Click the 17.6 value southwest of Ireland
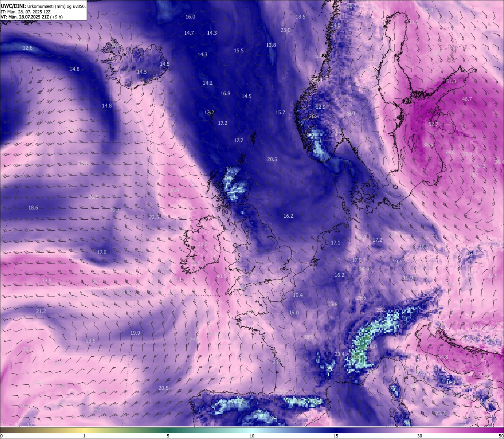The image size is (504, 439). [x=102, y=252]
